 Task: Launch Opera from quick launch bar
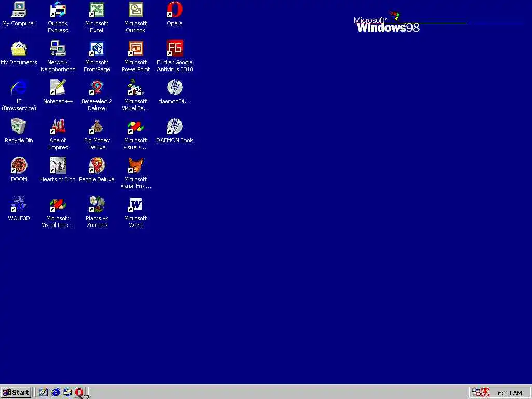(79, 393)
